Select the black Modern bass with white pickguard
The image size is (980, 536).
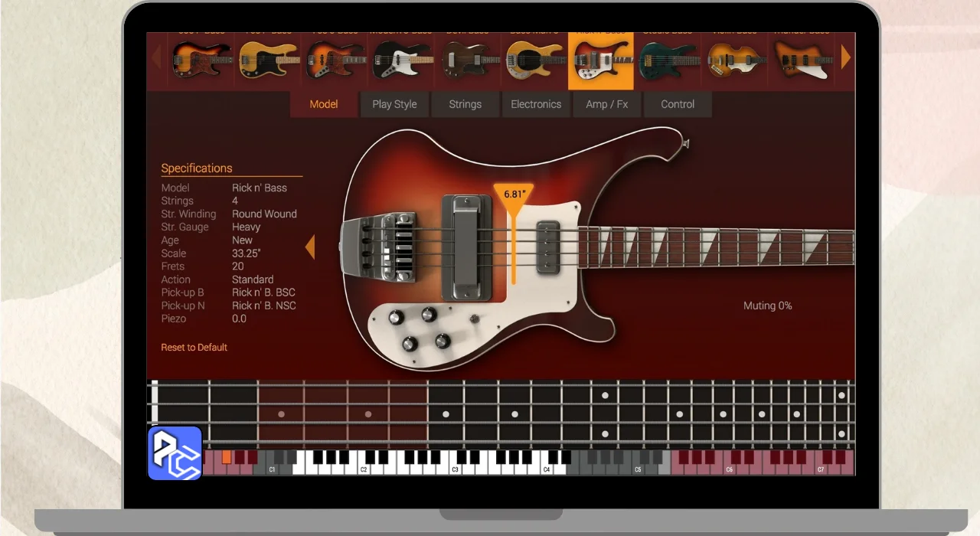402,59
